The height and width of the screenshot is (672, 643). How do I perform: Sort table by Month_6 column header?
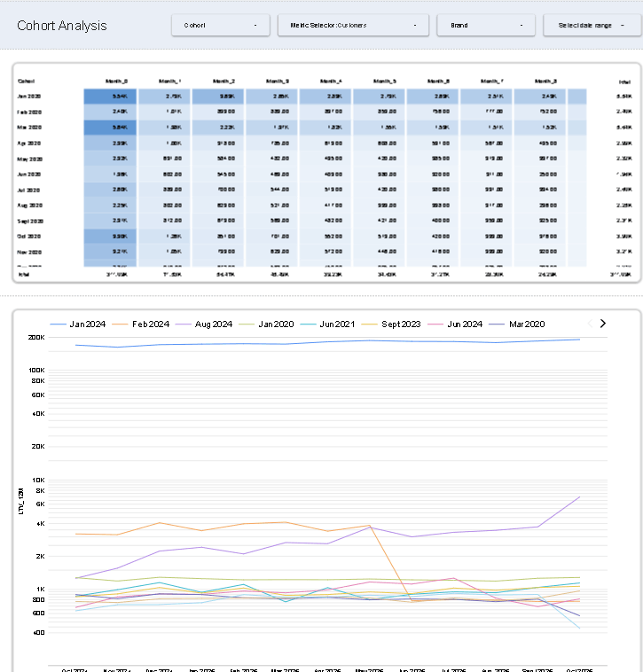(438, 81)
